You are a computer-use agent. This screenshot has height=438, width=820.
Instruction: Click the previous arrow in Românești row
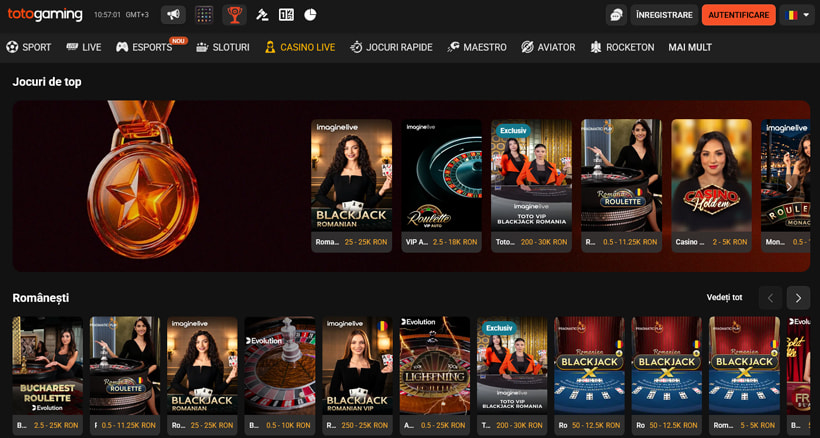coord(770,298)
